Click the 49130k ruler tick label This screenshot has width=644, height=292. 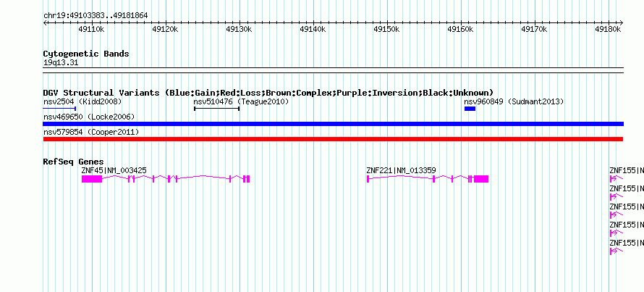(239, 29)
